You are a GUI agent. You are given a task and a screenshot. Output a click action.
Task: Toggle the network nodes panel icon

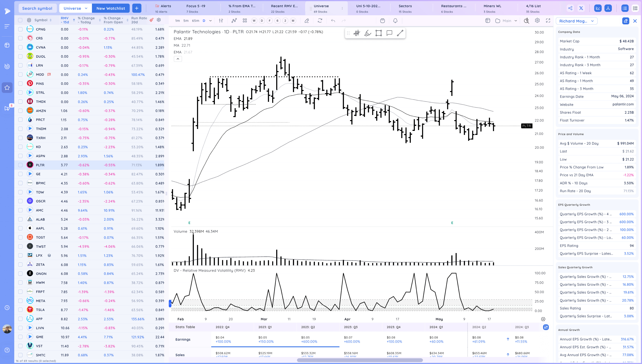pos(608,8)
